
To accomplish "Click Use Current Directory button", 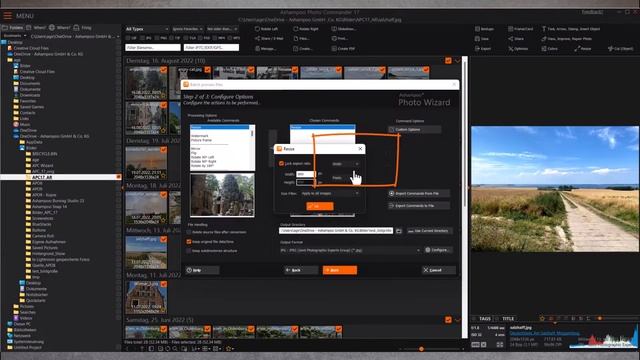I will coord(429,231).
